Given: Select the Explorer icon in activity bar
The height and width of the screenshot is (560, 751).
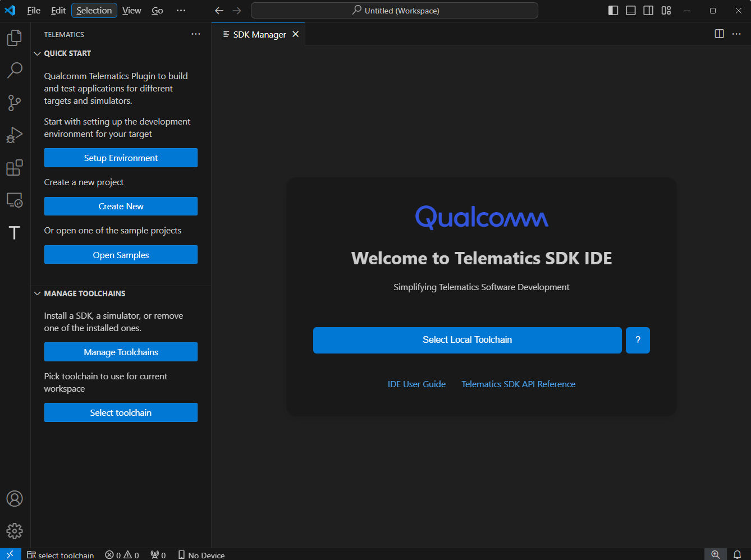Looking at the screenshot, I should pyautogui.click(x=14, y=37).
